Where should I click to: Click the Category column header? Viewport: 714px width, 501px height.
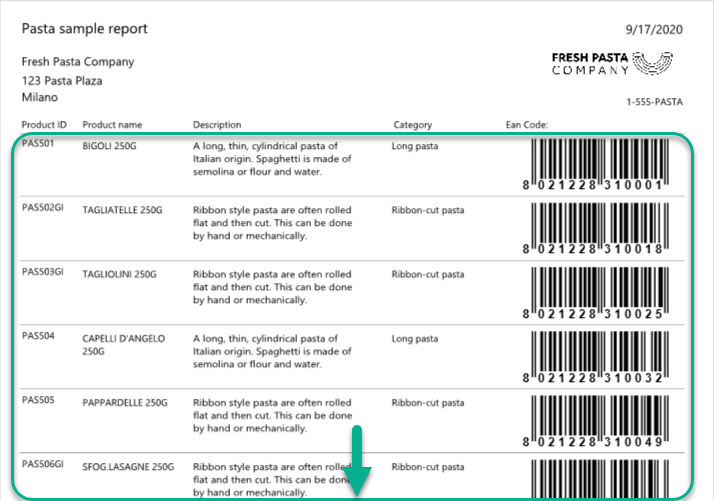click(413, 125)
